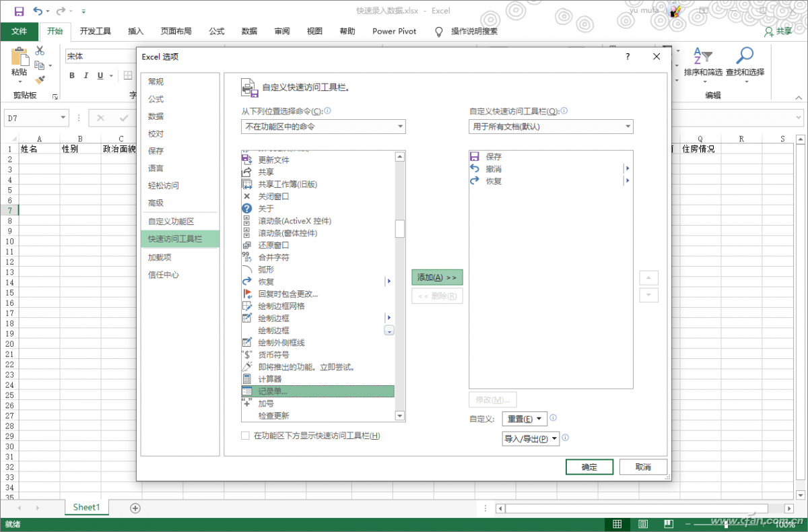Select the 关闭窗口 command

click(317, 197)
